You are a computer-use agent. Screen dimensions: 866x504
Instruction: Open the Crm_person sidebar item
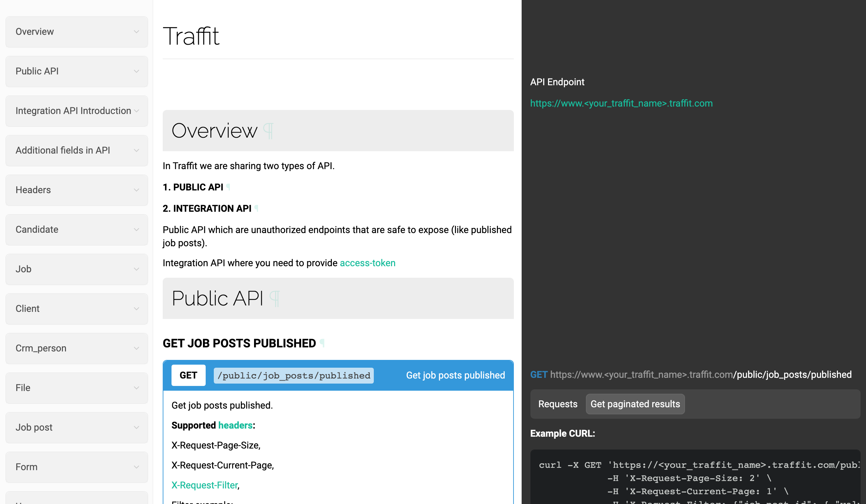[77, 348]
